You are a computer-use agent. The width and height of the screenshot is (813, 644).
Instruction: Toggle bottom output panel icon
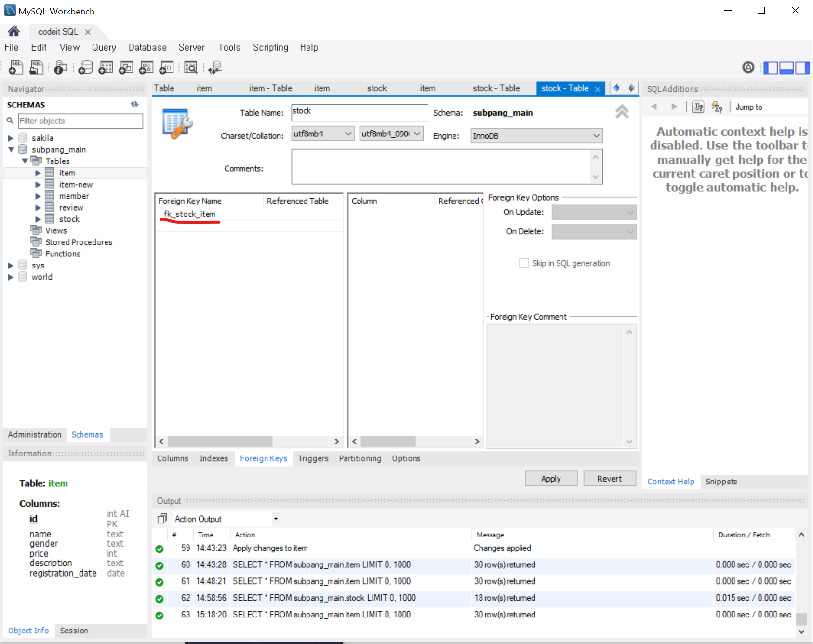786,68
